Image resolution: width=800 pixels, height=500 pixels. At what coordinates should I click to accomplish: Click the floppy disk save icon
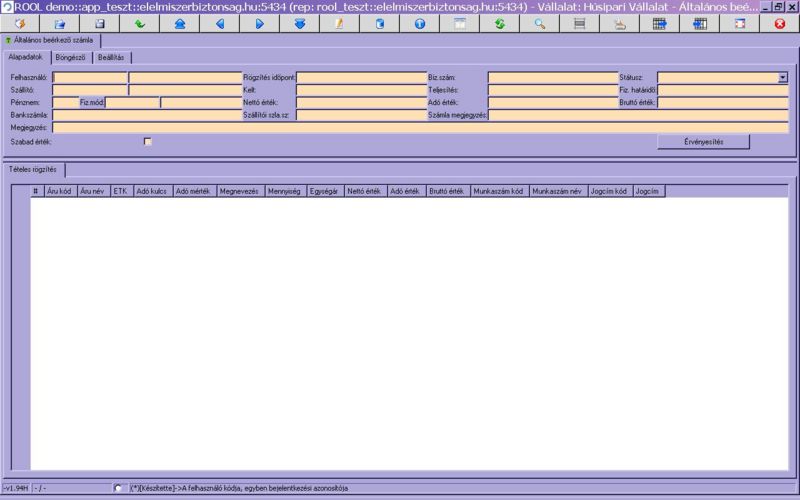[99, 23]
